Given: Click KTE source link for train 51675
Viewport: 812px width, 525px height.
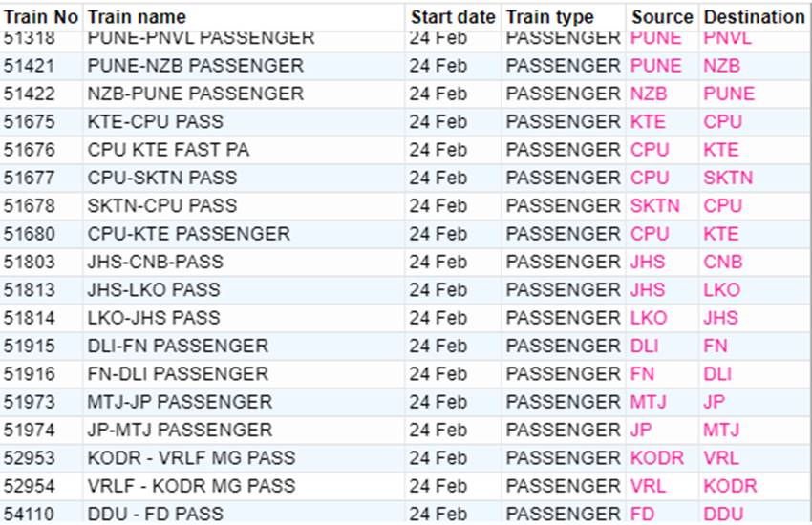Looking at the screenshot, I should (x=648, y=122).
